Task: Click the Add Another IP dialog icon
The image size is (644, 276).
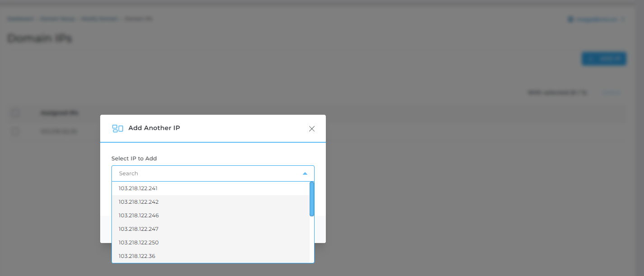Action: click(x=117, y=128)
